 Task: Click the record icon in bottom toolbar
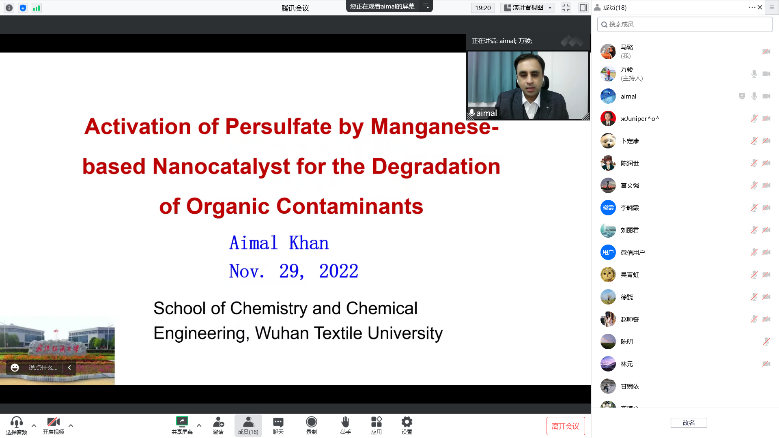coord(311,422)
